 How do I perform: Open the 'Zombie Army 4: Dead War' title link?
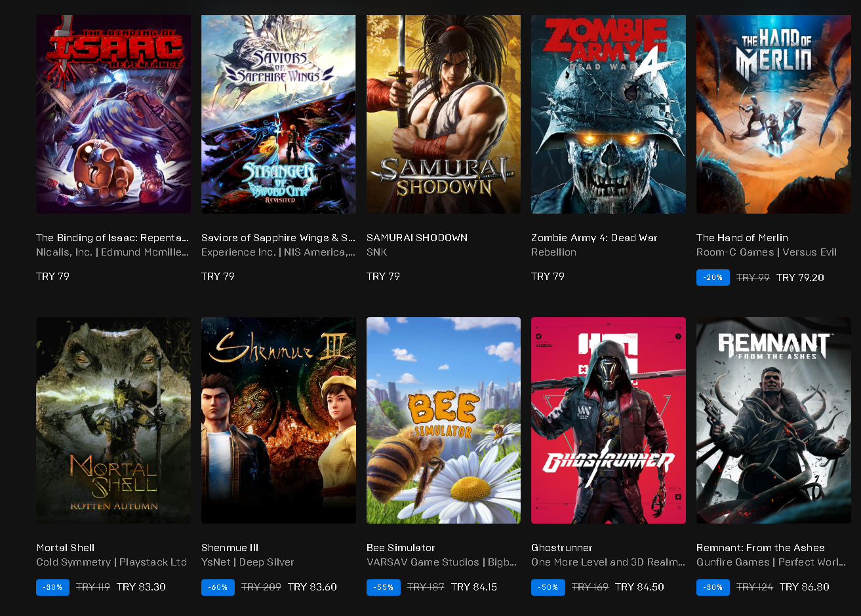click(x=594, y=238)
